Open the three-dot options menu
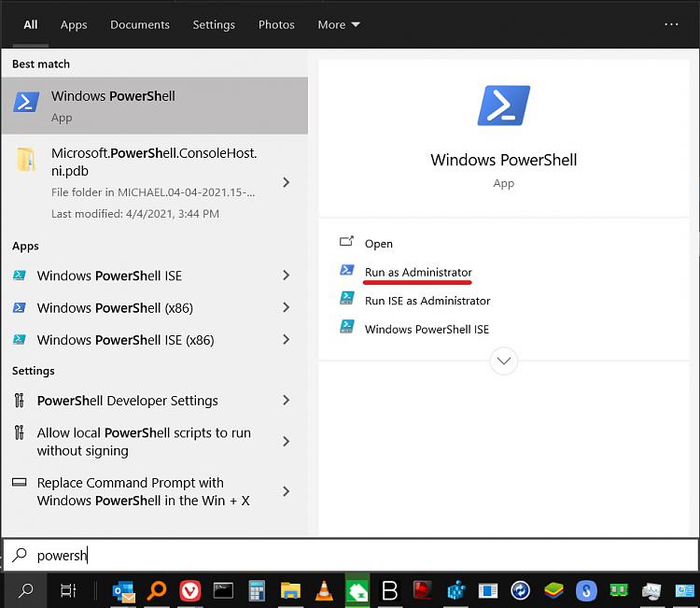 (x=671, y=24)
